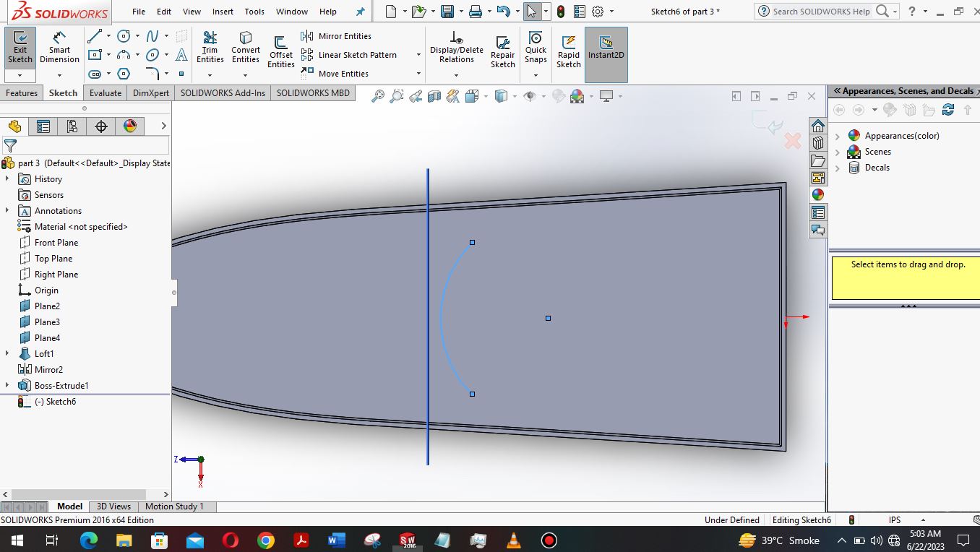Switch to the Evaluate tab
Image resolution: width=980 pixels, height=552 pixels.
click(x=106, y=93)
